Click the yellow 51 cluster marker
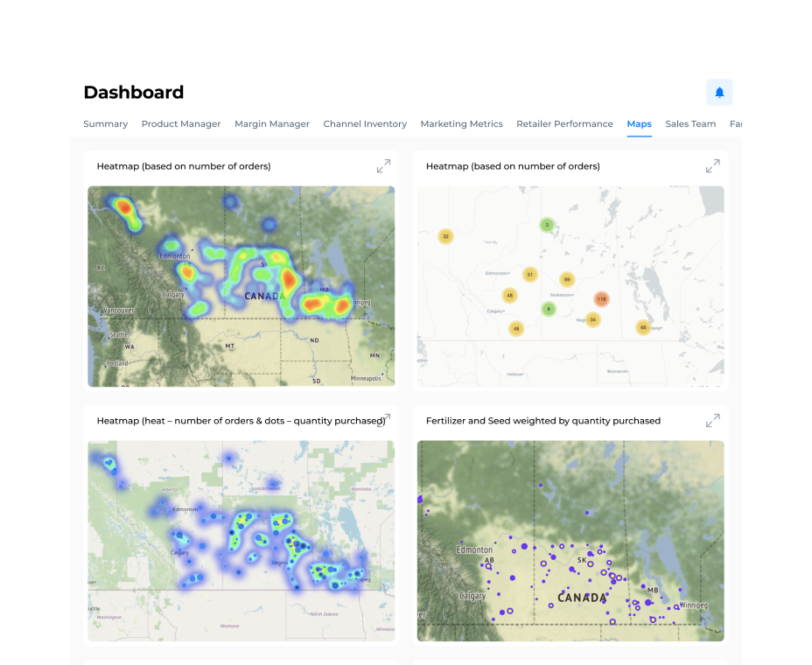Viewport: 812px width, 665px height. (x=529, y=275)
